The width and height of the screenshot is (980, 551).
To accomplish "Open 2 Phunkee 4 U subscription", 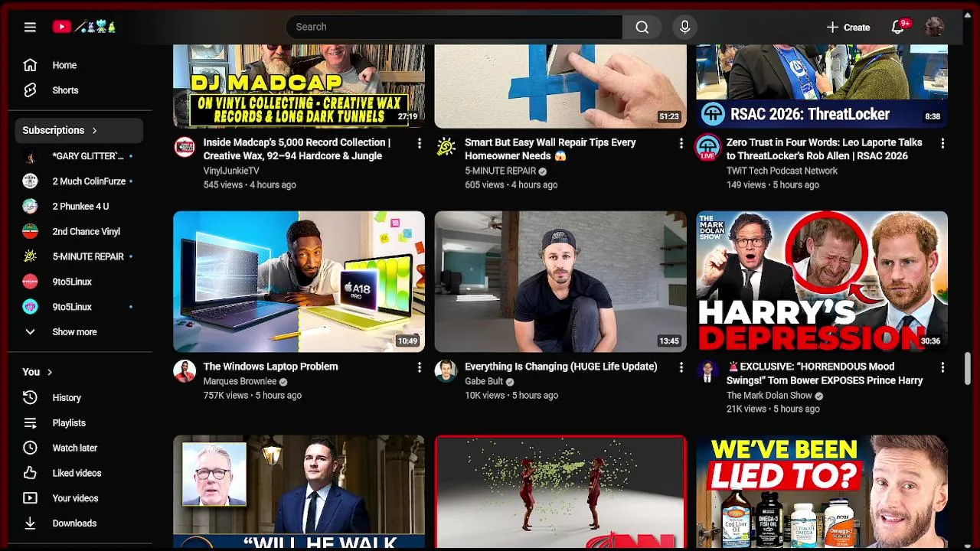I will point(79,207).
